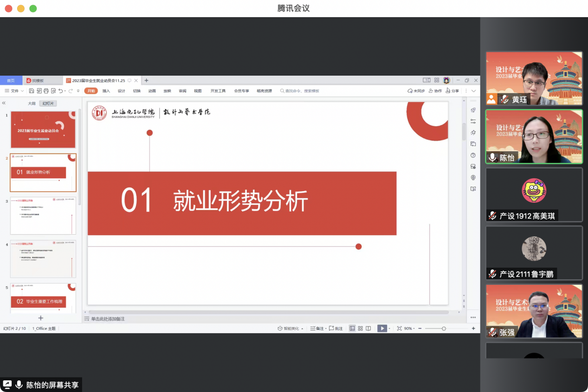588x392 pixels.
Task: Add new slide with plus button
Action: (x=41, y=318)
